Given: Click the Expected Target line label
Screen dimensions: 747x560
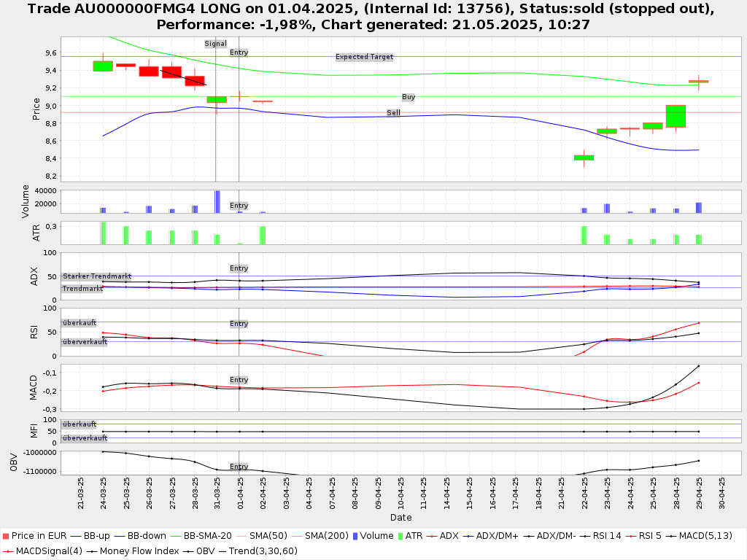Looking at the screenshot, I should [364, 57].
